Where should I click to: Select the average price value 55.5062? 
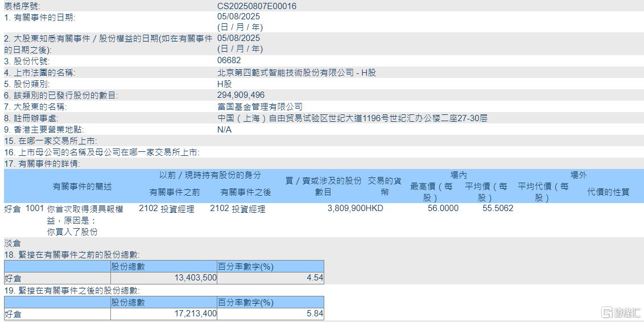coord(497,209)
